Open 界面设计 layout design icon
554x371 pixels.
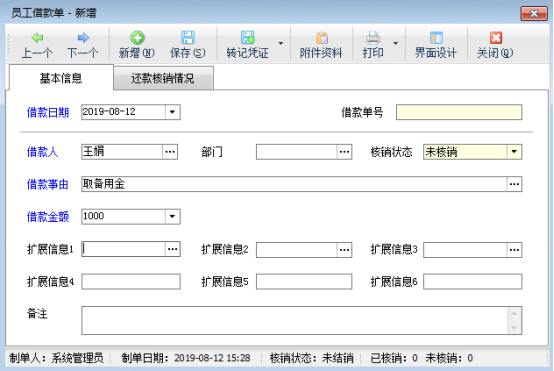coord(436,37)
